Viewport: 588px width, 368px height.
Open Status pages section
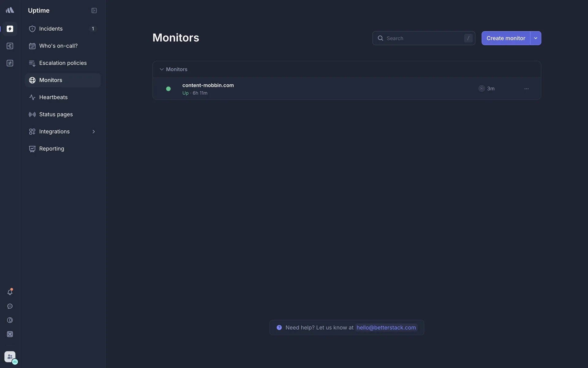click(56, 114)
